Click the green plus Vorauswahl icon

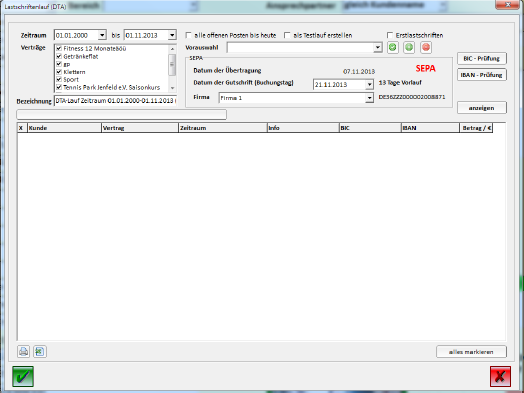[409, 47]
